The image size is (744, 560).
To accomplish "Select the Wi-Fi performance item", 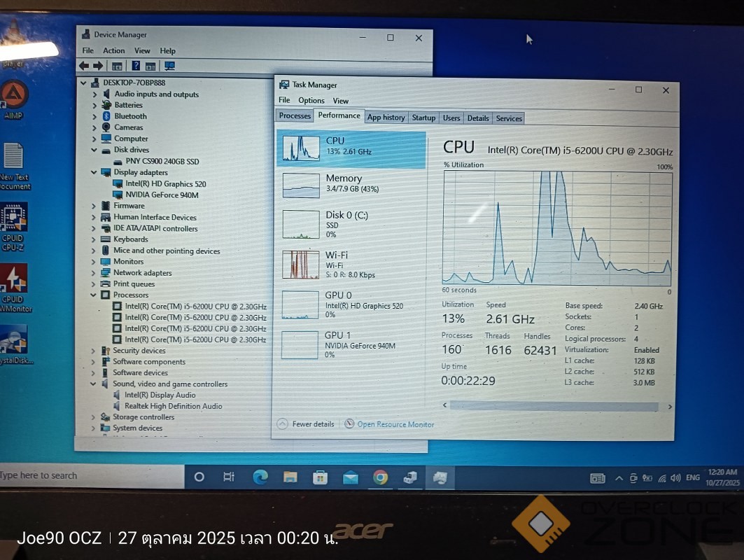I will point(351,265).
